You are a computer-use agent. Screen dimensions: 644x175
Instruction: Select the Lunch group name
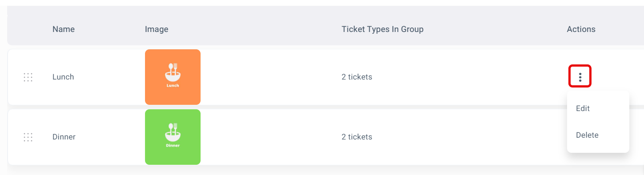[63, 77]
